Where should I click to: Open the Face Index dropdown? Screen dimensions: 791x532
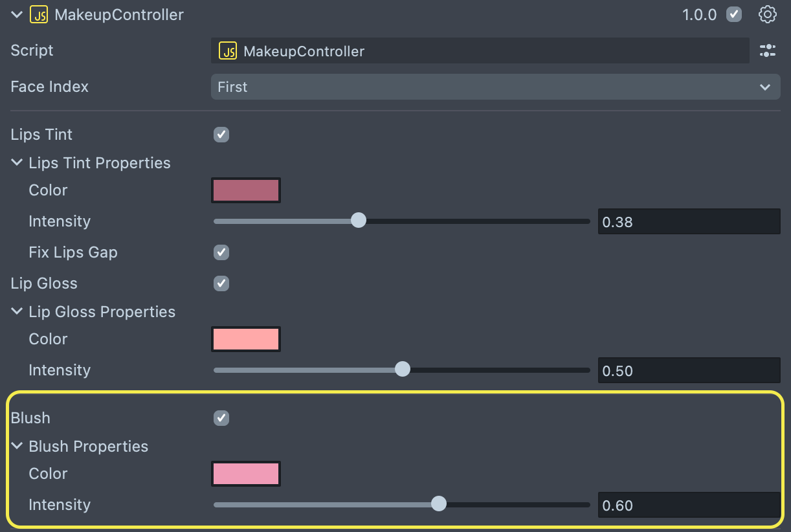click(x=495, y=87)
